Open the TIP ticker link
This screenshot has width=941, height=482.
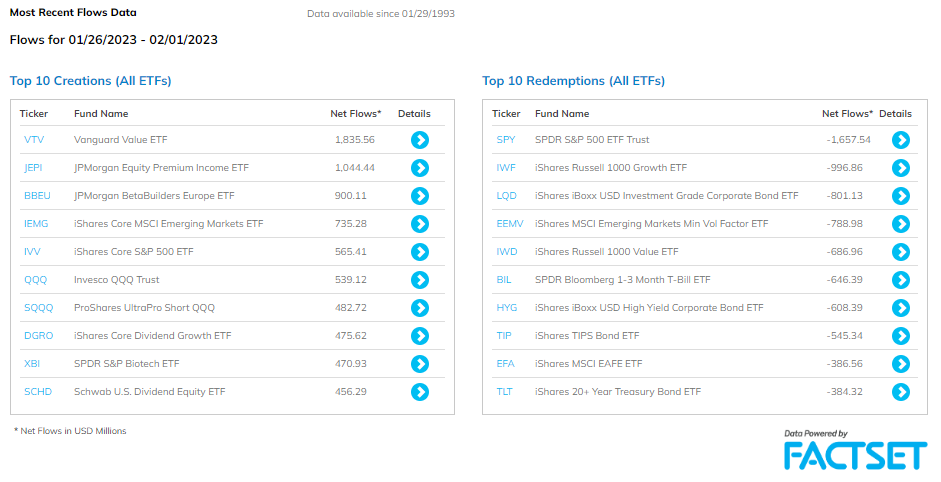pos(504,336)
